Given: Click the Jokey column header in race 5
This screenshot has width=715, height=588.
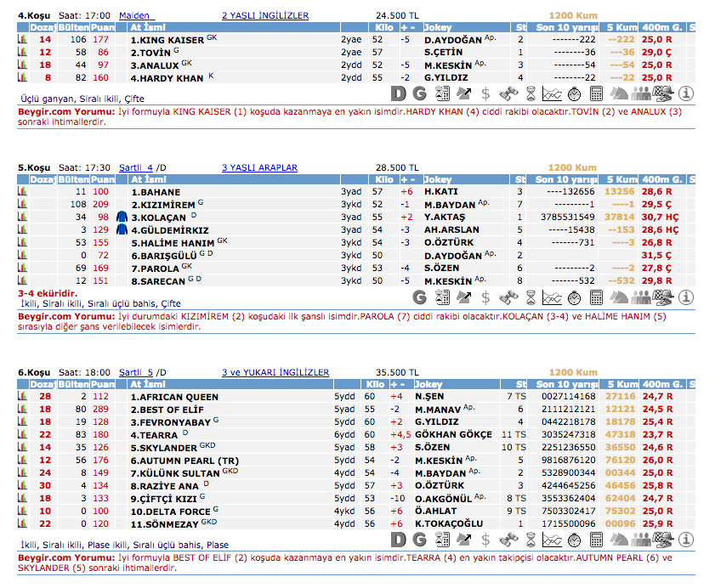Looking at the screenshot, I should pos(438,180).
